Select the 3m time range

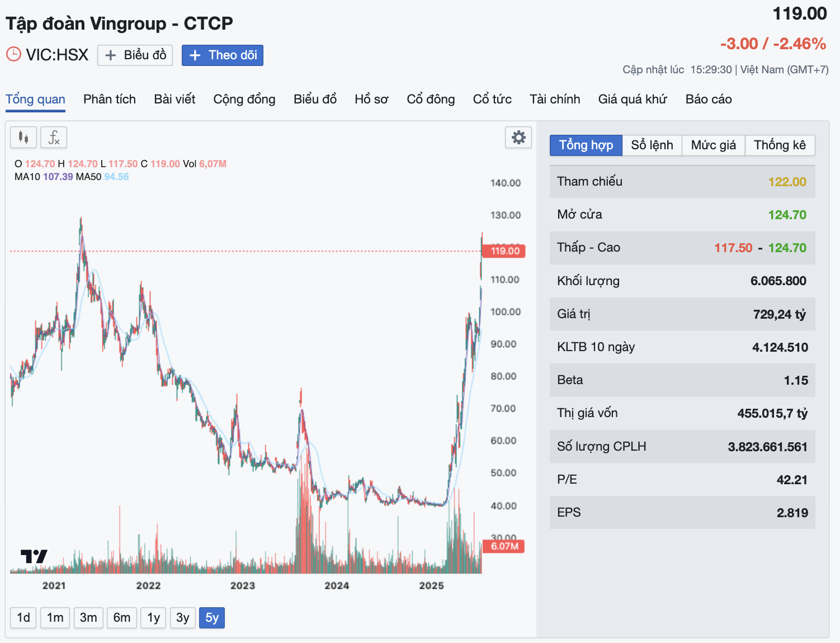click(88, 618)
